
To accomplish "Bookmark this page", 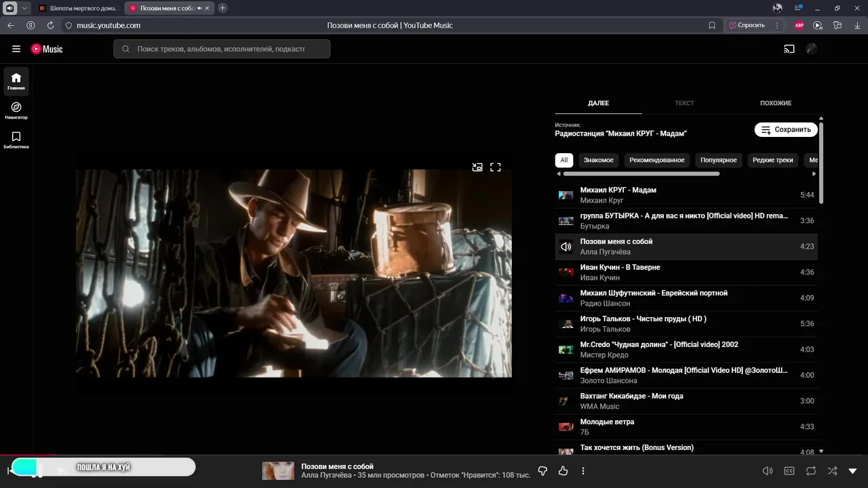I will pyautogui.click(x=712, y=25).
